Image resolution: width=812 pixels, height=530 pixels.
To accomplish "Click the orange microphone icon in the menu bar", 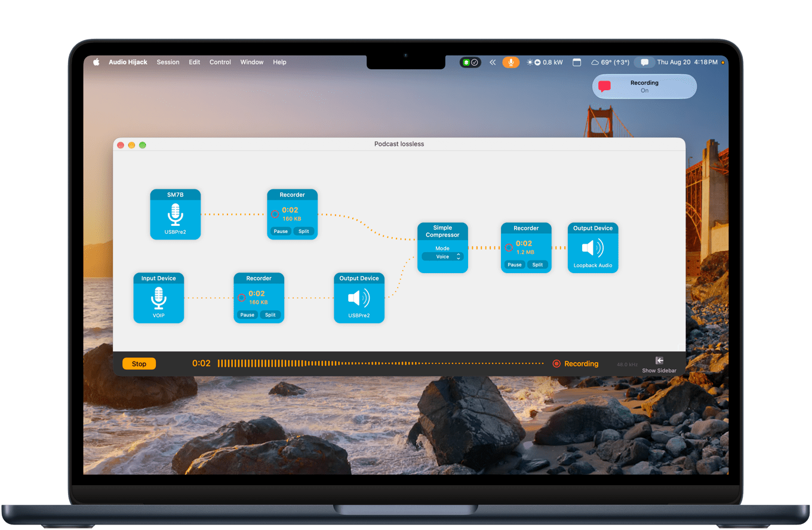I will (x=510, y=62).
